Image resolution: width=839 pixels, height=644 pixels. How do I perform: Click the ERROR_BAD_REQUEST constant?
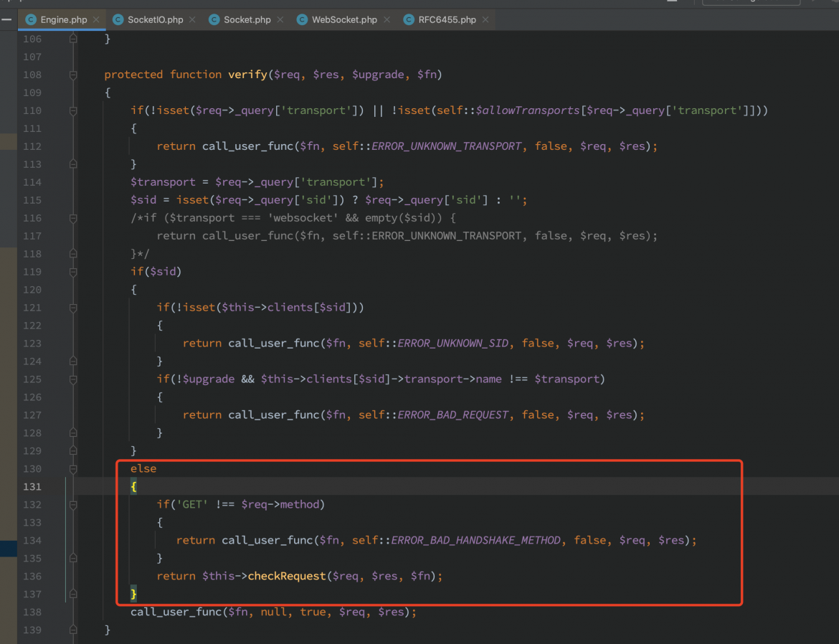coord(452,415)
